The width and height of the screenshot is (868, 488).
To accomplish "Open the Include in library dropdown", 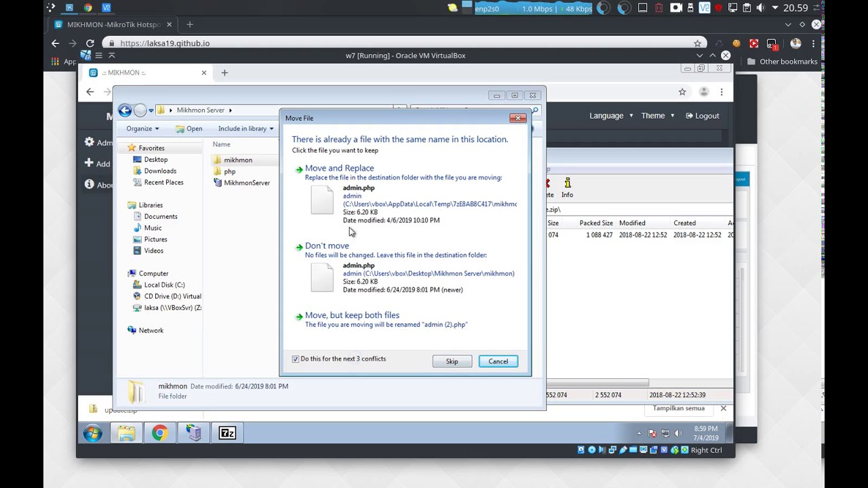I will coord(245,129).
